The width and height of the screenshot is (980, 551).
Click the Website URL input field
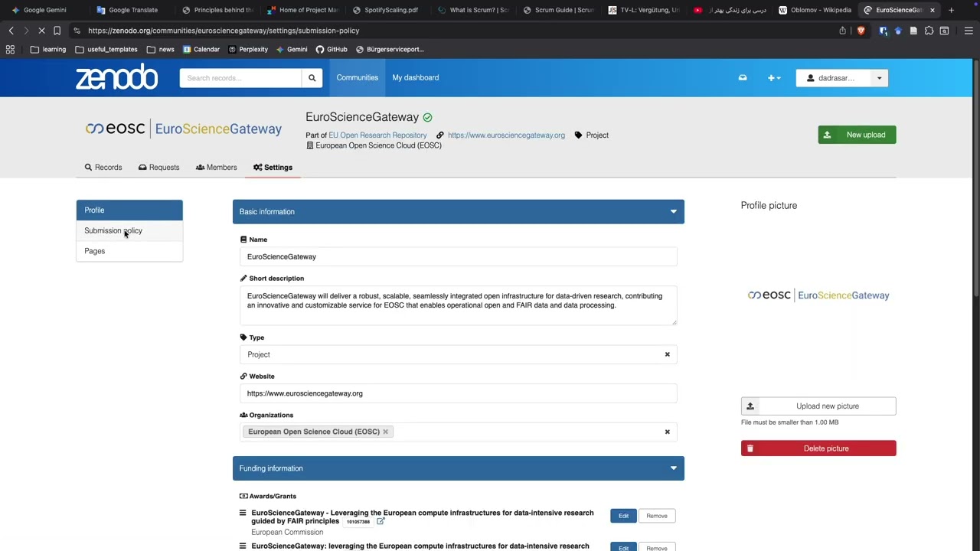pyautogui.click(x=458, y=393)
